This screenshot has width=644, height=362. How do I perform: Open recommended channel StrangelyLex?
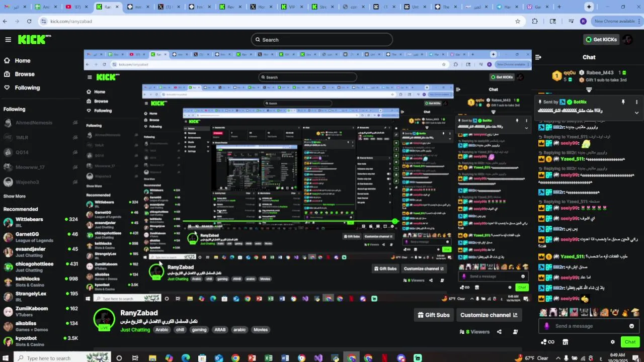point(39,296)
